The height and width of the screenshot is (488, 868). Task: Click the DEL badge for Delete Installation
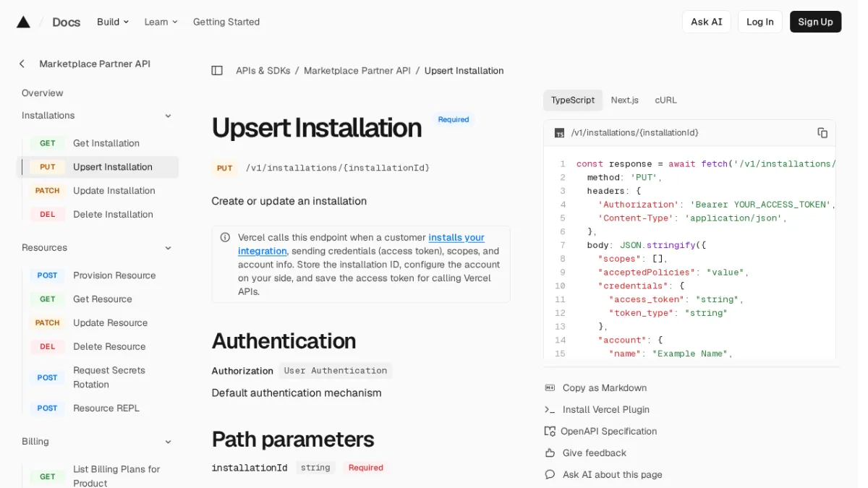pyautogui.click(x=48, y=215)
